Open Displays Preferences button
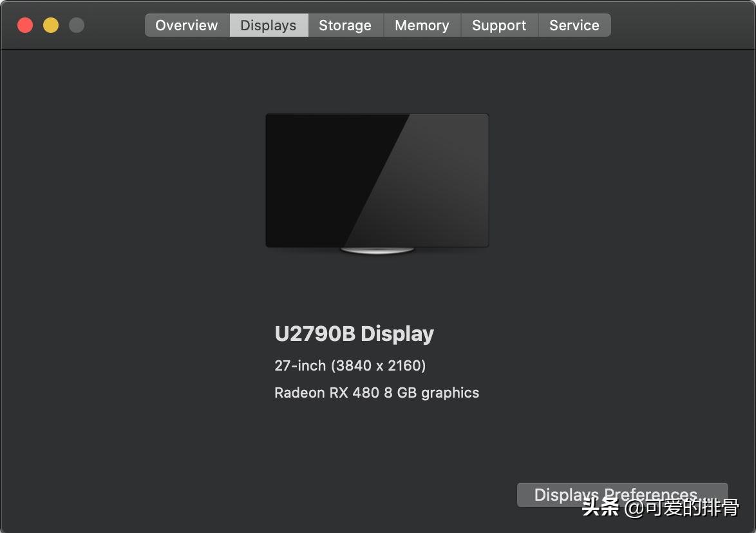Screen dimensions: 756x533 (622, 495)
